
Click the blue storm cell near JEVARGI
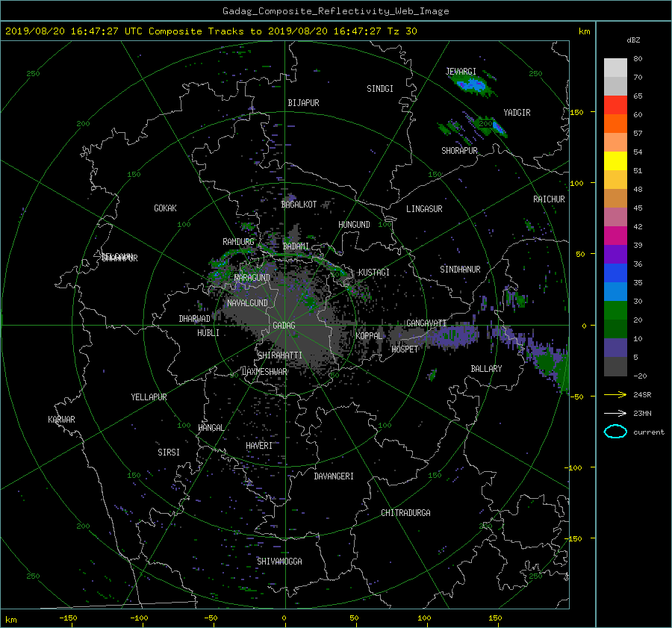(472, 86)
